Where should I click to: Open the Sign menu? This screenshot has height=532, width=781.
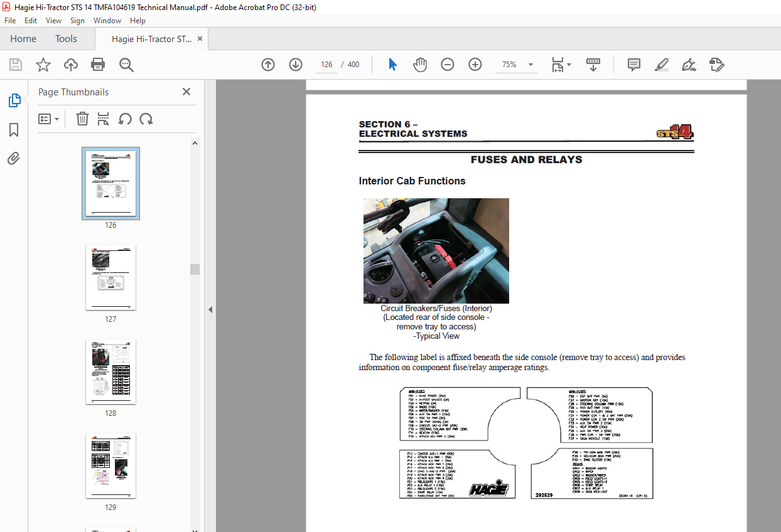[x=77, y=21]
